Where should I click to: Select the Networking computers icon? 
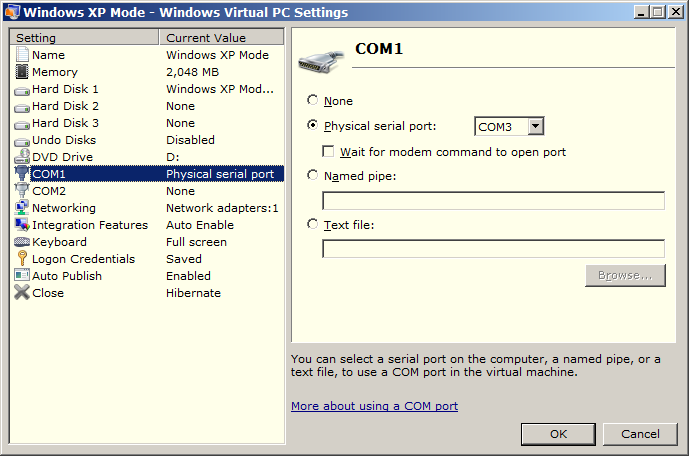coord(22,207)
